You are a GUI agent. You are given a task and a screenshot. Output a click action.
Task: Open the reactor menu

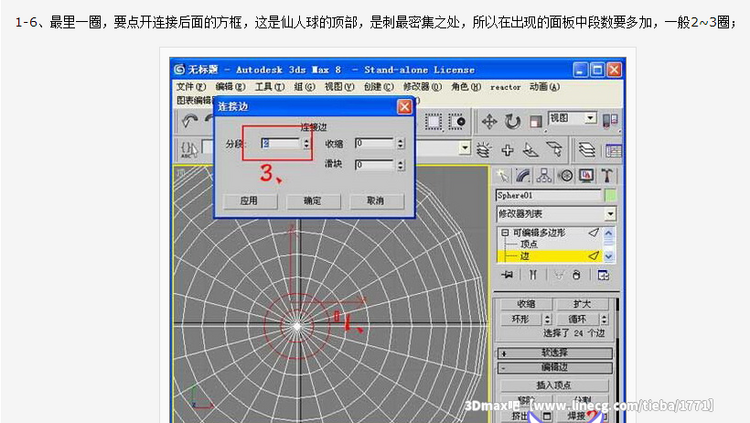505,87
